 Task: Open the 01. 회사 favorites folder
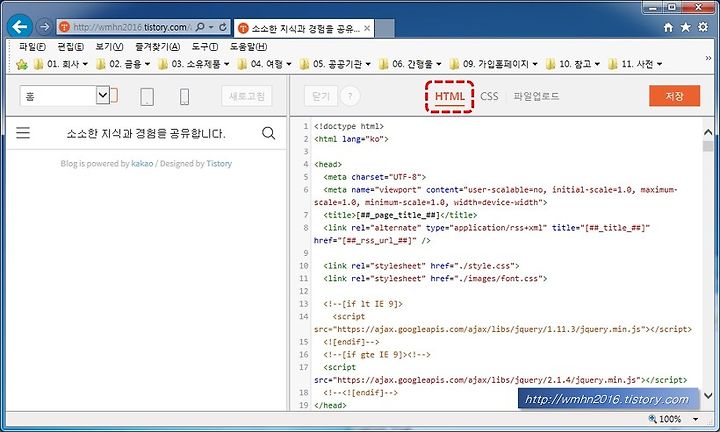pos(60,64)
